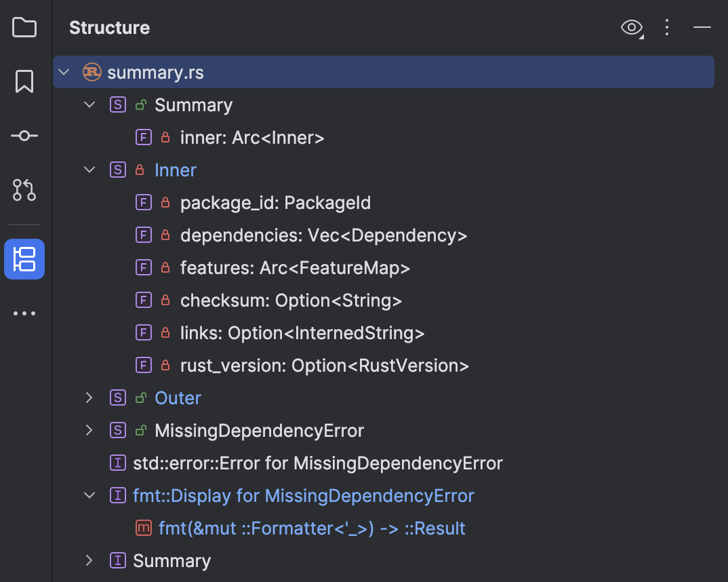Screen dimensions: 728x582
Task: Select the fmt::Display for MissingDependencyError entry
Action: click(x=303, y=495)
